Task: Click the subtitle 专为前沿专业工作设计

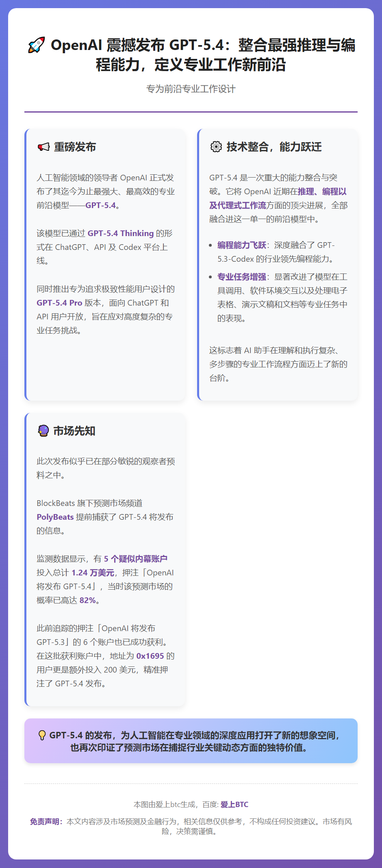Action: (191, 89)
